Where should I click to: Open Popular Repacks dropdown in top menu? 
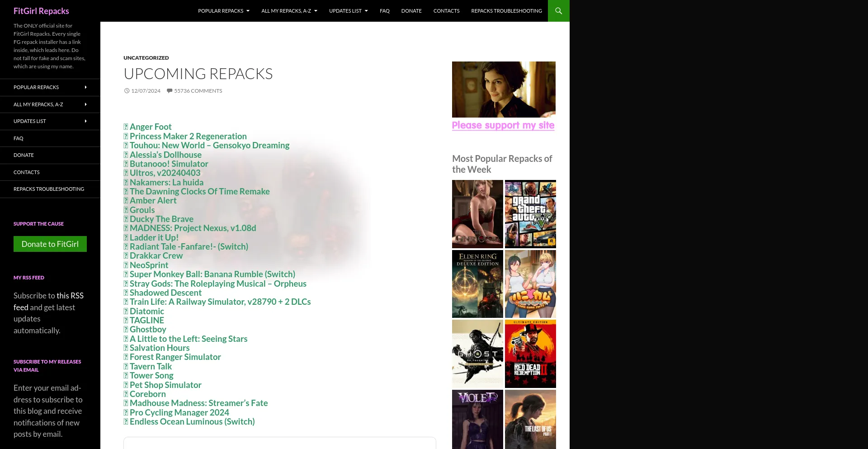(224, 11)
